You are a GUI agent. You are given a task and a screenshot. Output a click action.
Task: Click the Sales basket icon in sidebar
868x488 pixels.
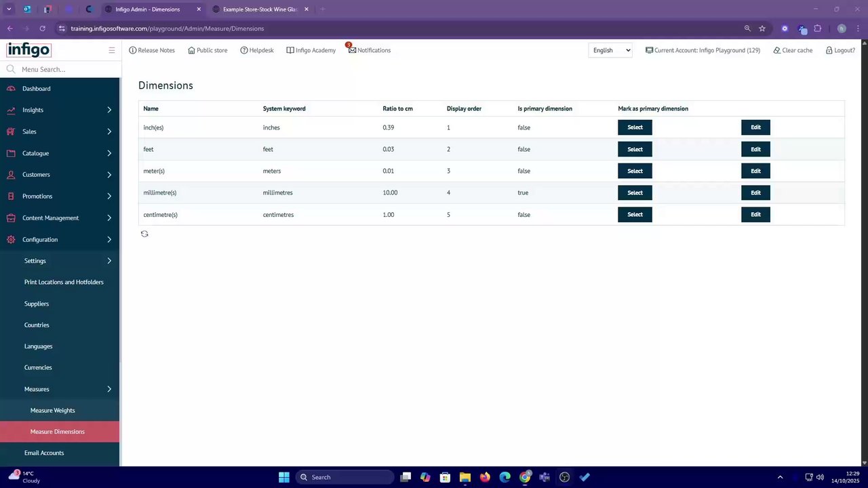11,131
